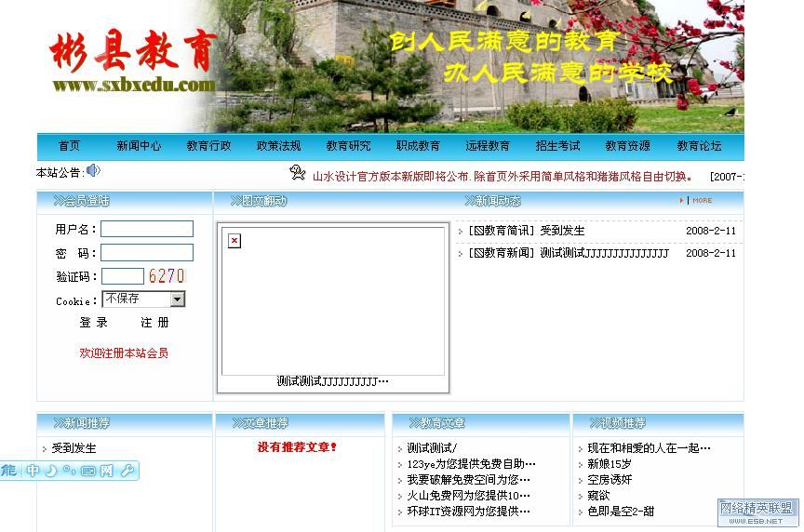Open the 教育资源 menu item
Image resolution: width=804 pixels, height=532 pixels.
[x=627, y=146]
